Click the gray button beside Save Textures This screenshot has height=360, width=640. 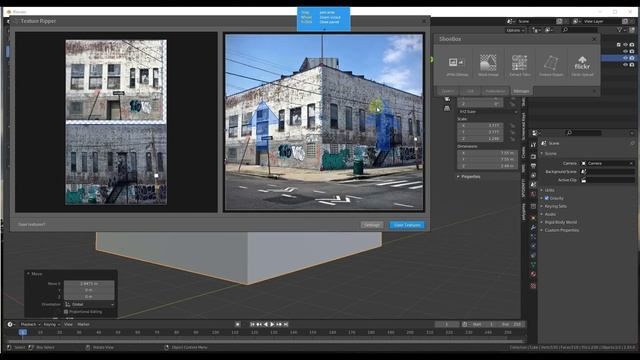click(x=371, y=225)
